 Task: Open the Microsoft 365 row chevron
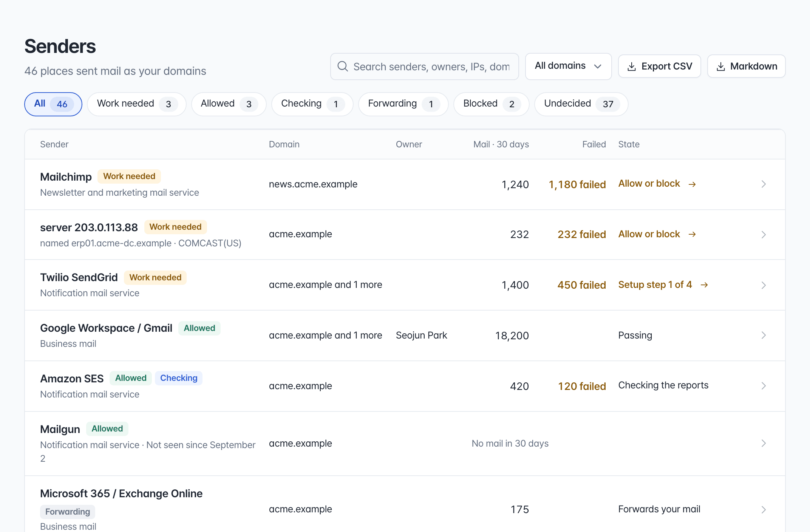(x=764, y=510)
